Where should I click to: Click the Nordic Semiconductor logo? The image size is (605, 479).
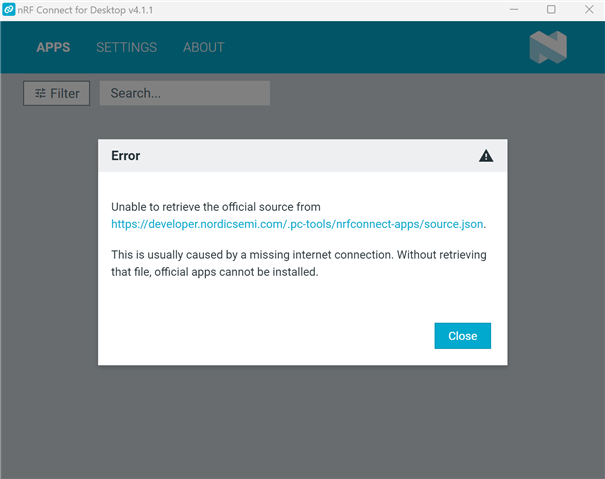point(548,47)
